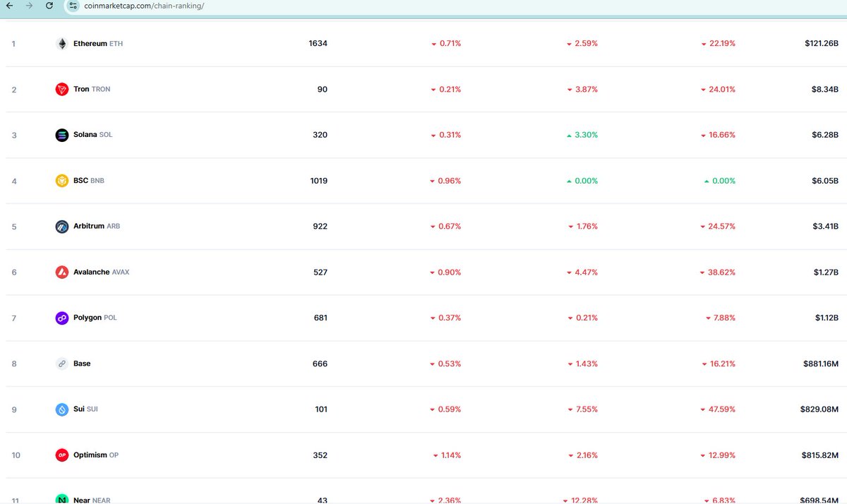Click Ethereum's 22.19% decline value
847x504 pixels.
[718, 44]
